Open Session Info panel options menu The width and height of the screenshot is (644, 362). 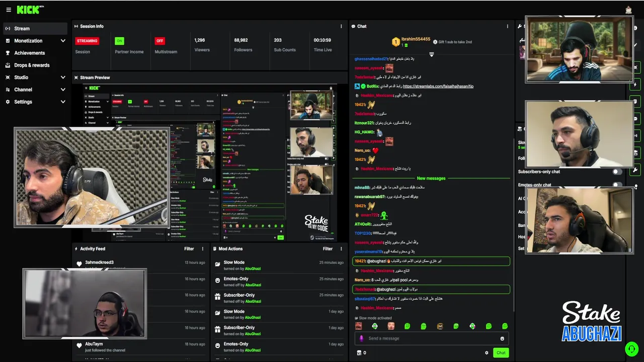[341, 26]
